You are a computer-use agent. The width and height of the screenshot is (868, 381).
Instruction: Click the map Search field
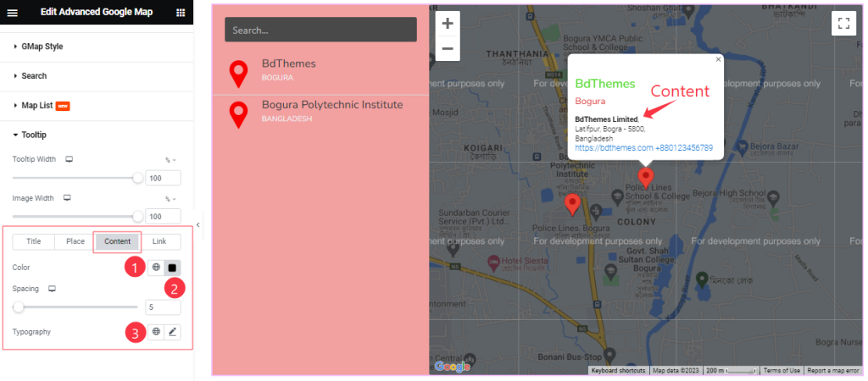(320, 30)
